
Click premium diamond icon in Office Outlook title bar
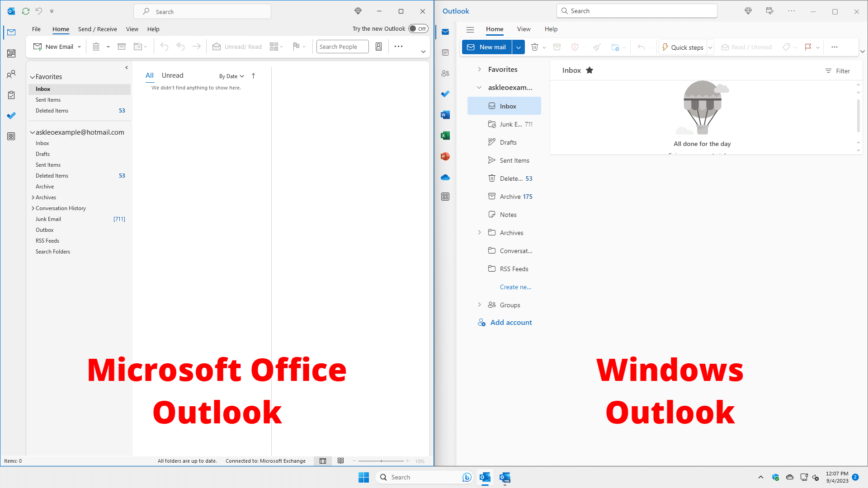[358, 11]
